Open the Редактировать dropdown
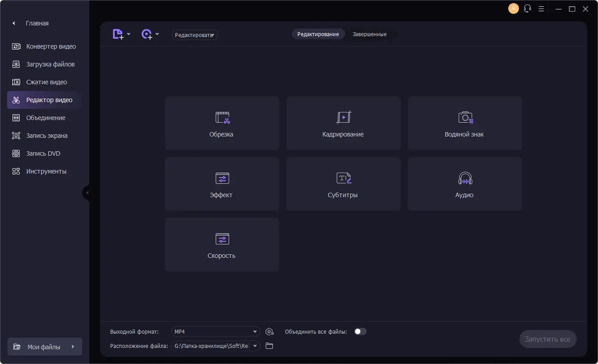598x364 pixels. [x=195, y=35]
